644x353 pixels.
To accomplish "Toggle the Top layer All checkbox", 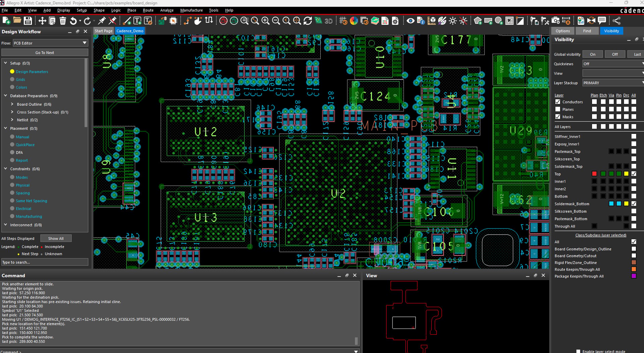I will tap(634, 174).
